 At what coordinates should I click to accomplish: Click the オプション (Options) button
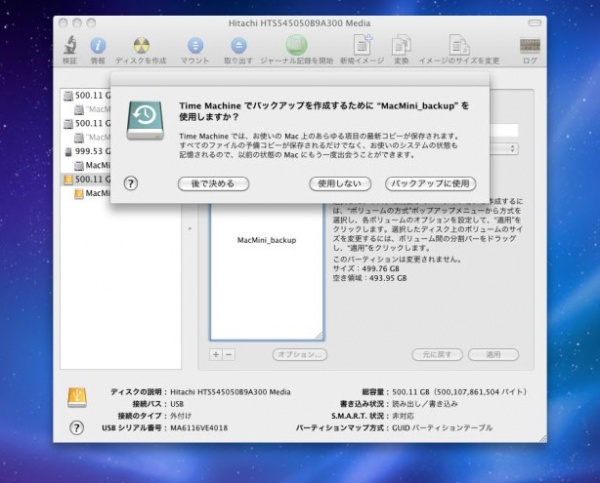pyautogui.click(x=300, y=354)
